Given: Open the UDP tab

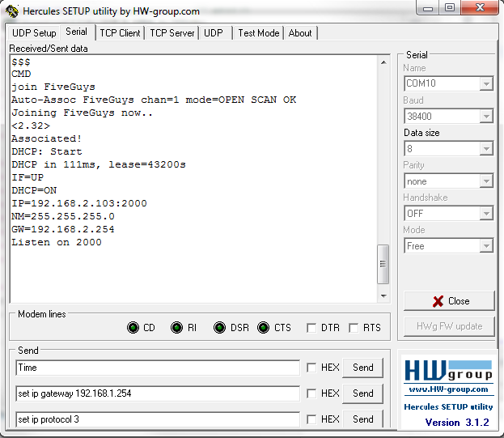Looking at the screenshot, I should tap(214, 33).
